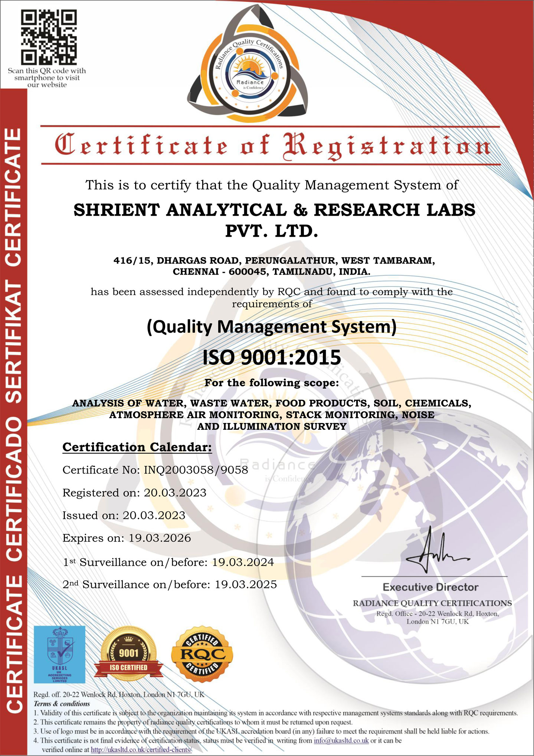Click 'Scan this QR code with' caption
The image size is (534, 756).
(47, 71)
